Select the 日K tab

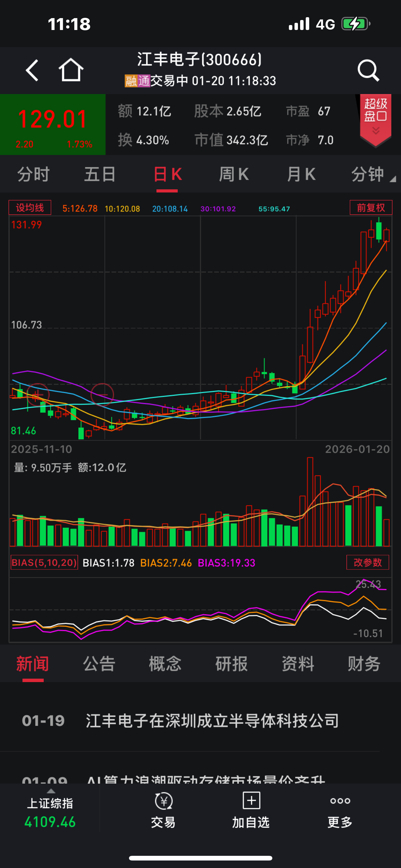pos(167,174)
